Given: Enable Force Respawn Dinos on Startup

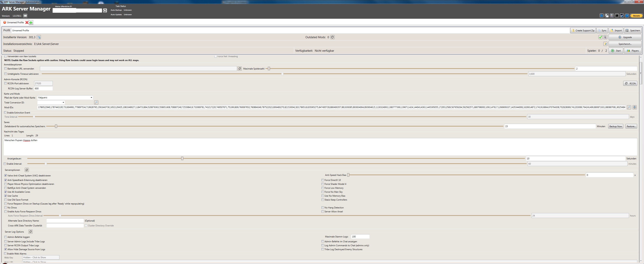Looking at the screenshot, I should pyautogui.click(x=6, y=204).
